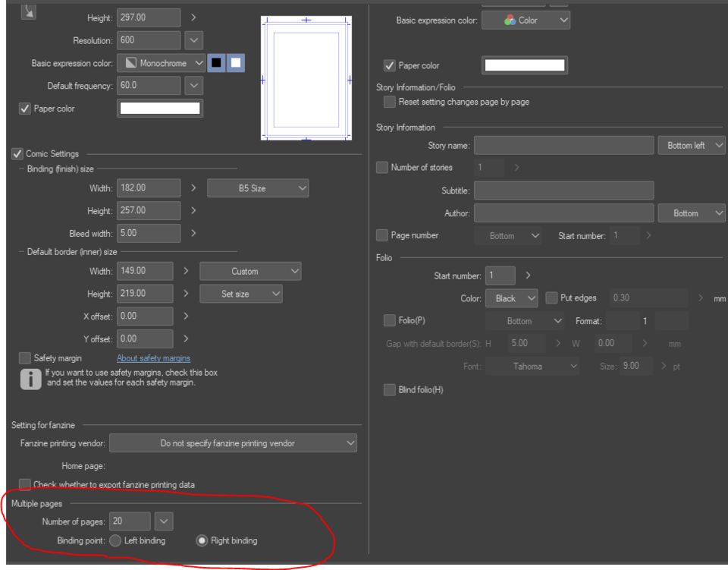The height and width of the screenshot is (570, 728).
Task: Enable the Safety margin checkbox
Action: pos(25,357)
